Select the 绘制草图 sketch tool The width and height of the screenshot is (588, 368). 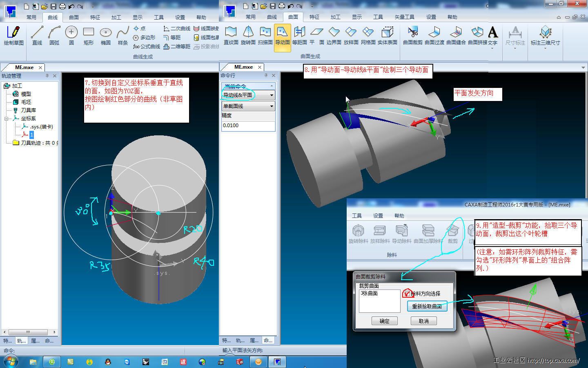[x=13, y=36]
